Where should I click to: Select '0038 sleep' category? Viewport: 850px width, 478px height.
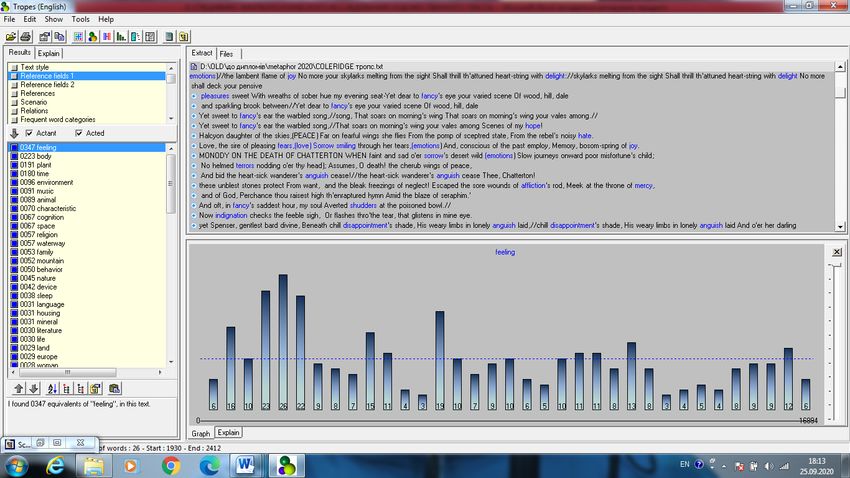tap(36, 295)
